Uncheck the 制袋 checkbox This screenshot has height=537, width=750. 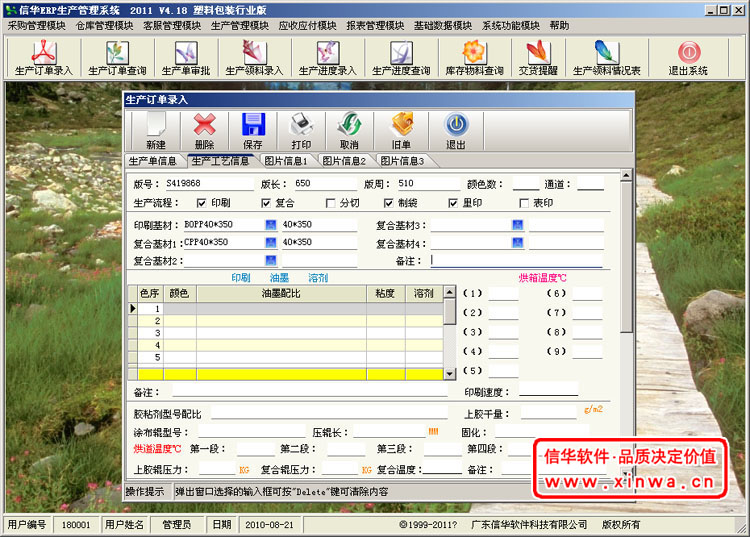tap(388, 203)
